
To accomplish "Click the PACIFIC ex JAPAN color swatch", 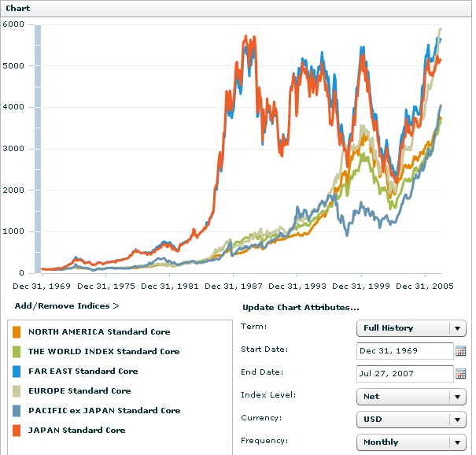I will coord(17,411).
